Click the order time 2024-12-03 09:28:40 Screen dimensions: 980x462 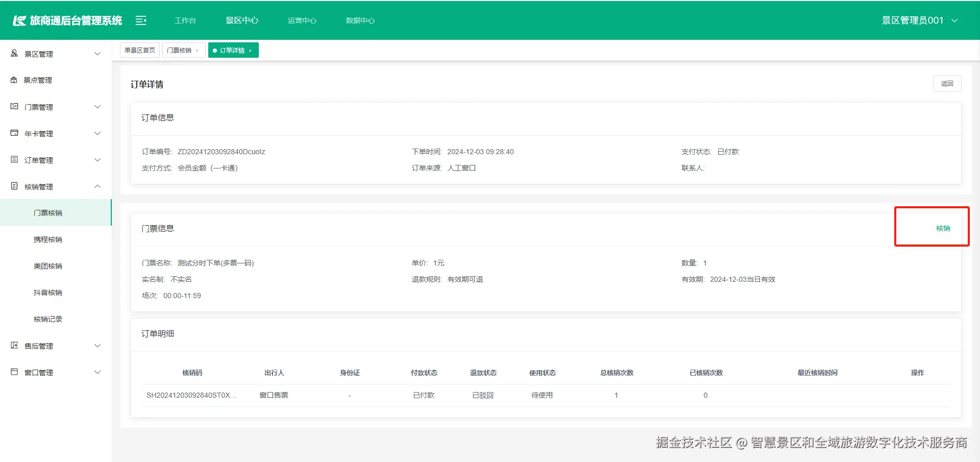click(x=480, y=152)
